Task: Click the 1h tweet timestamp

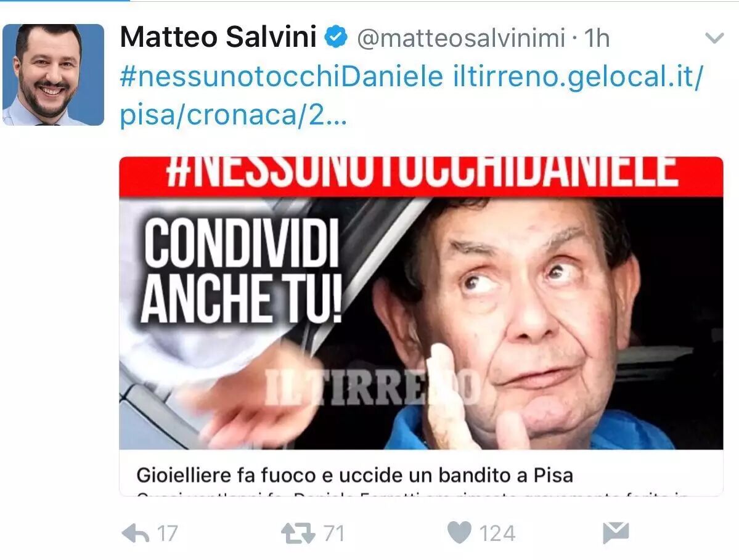Action: tap(597, 38)
